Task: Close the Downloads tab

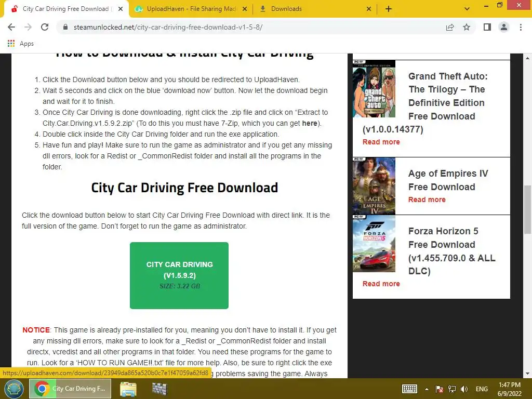Action: tap(369, 9)
